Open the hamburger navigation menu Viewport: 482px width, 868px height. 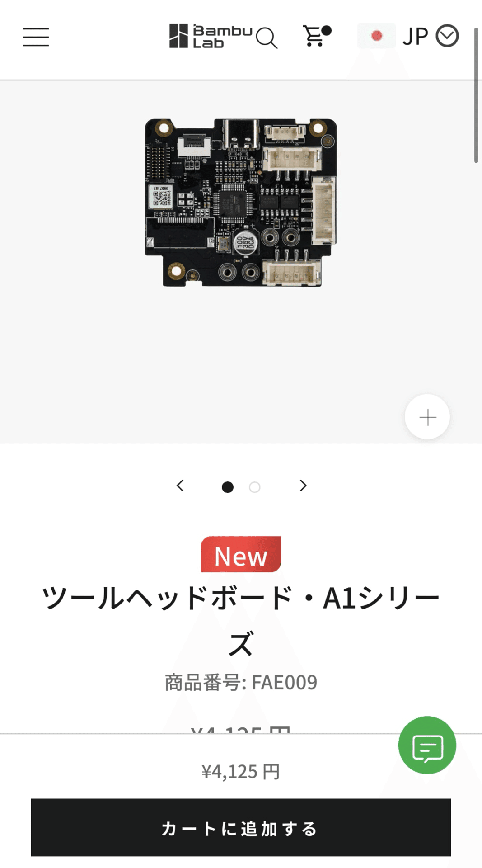coord(36,37)
